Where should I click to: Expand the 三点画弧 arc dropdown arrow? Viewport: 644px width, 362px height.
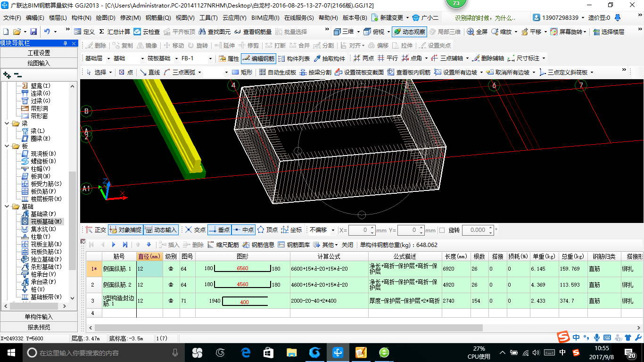coord(199,72)
